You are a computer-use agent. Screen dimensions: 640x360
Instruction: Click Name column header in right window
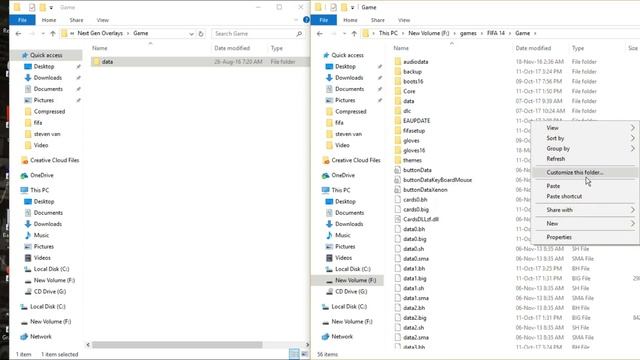pos(401,48)
